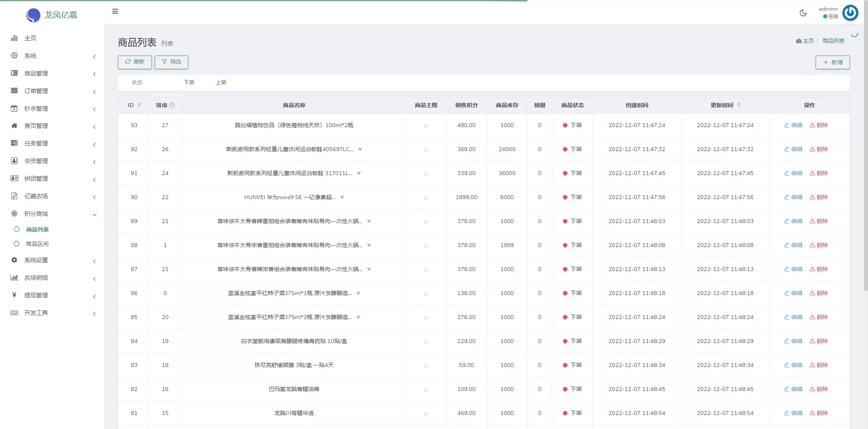868x429 pixels.
Task: Select the 上架 status filter option
Action: (x=221, y=82)
